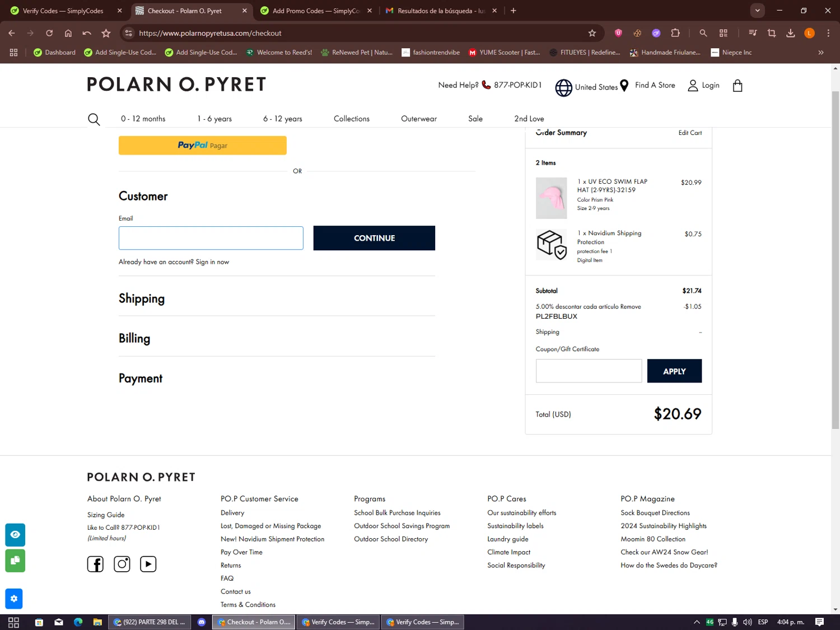Open the Sale menu
Viewport: 840px width, 630px height.
tap(475, 119)
